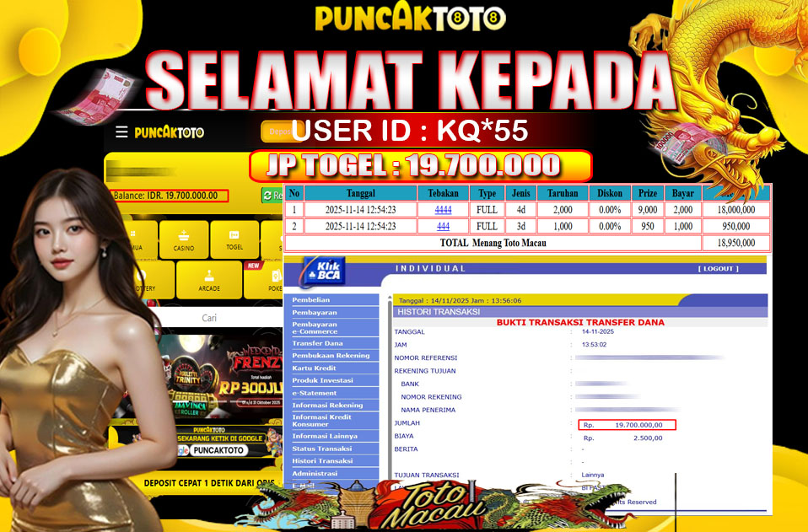Image resolution: width=808 pixels, height=532 pixels.
Task: Click the Cari search field
Action: tap(209, 318)
